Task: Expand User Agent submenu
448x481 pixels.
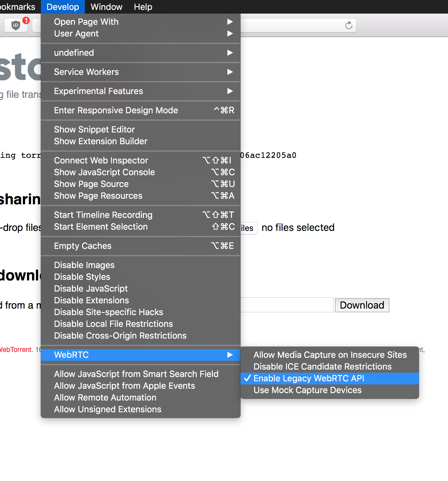Action: point(141,33)
